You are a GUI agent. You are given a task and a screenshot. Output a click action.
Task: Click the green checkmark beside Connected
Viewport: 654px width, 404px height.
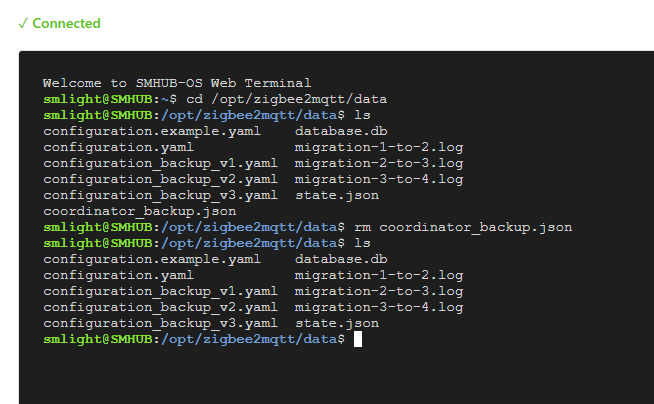point(23,23)
